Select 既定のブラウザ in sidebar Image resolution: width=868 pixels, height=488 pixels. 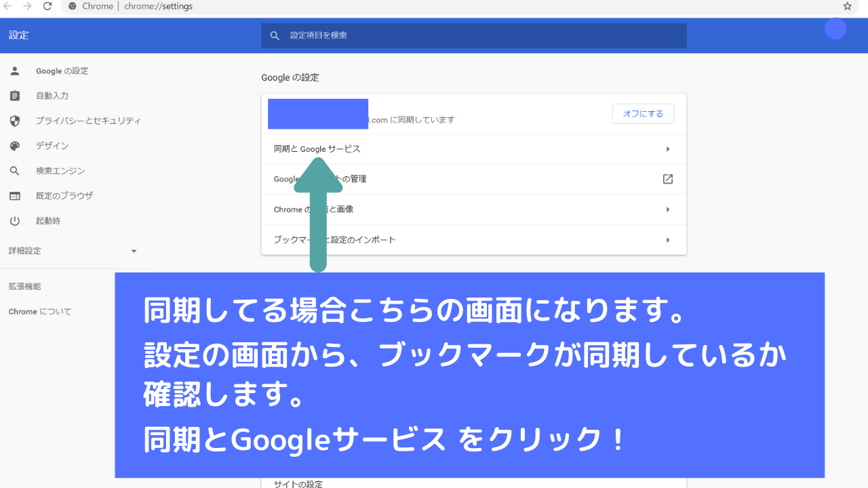point(64,196)
